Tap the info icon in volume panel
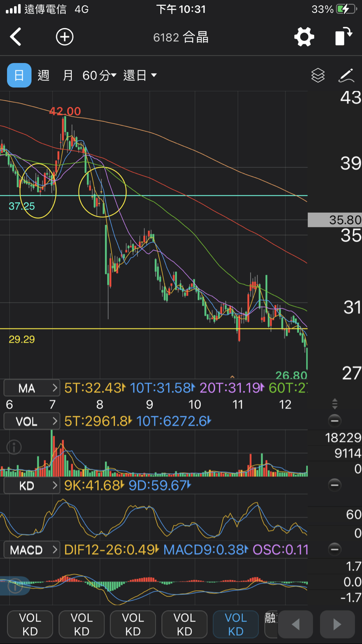This screenshot has width=362, height=644. [14, 447]
